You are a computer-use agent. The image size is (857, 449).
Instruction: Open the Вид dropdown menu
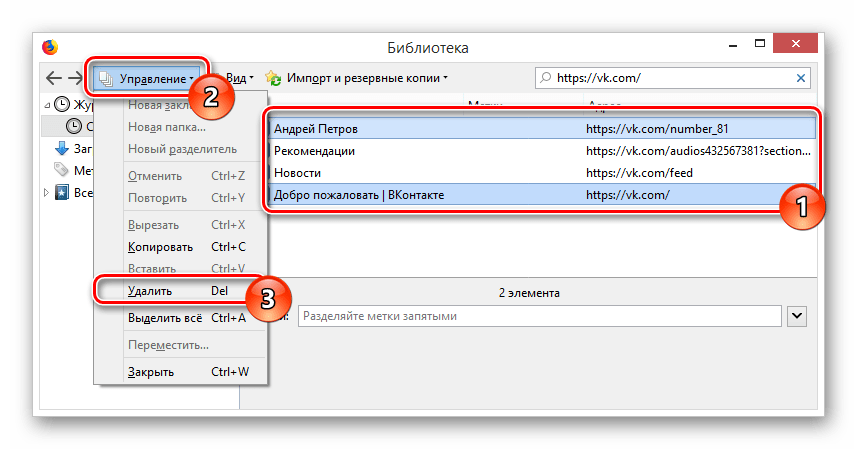pyautogui.click(x=239, y=78)
